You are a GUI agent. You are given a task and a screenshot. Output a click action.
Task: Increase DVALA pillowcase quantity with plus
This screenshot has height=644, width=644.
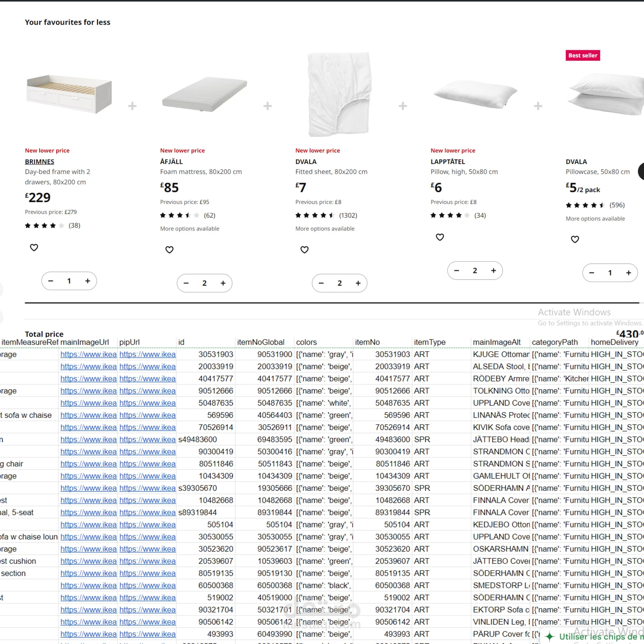coord(628,273)
